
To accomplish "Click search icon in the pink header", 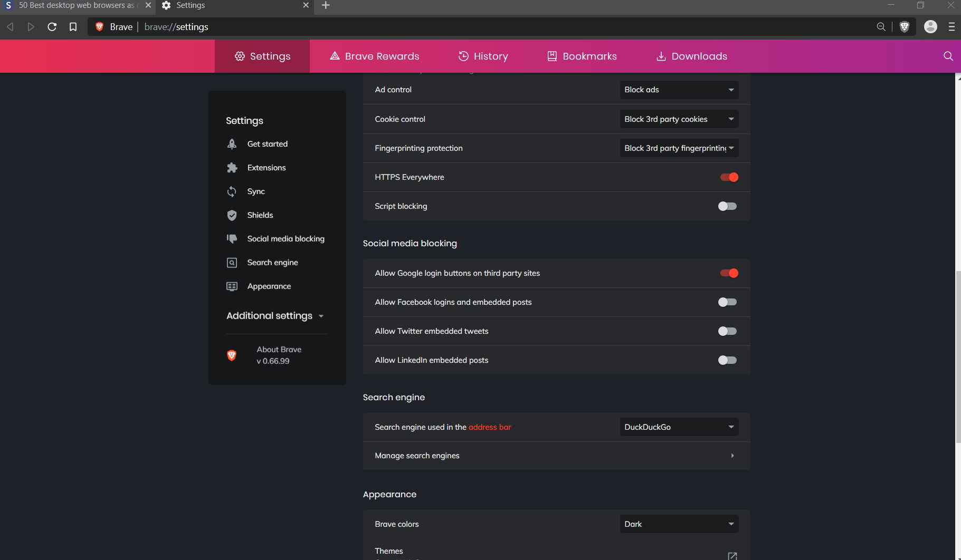I will click(x=948, y=56).
